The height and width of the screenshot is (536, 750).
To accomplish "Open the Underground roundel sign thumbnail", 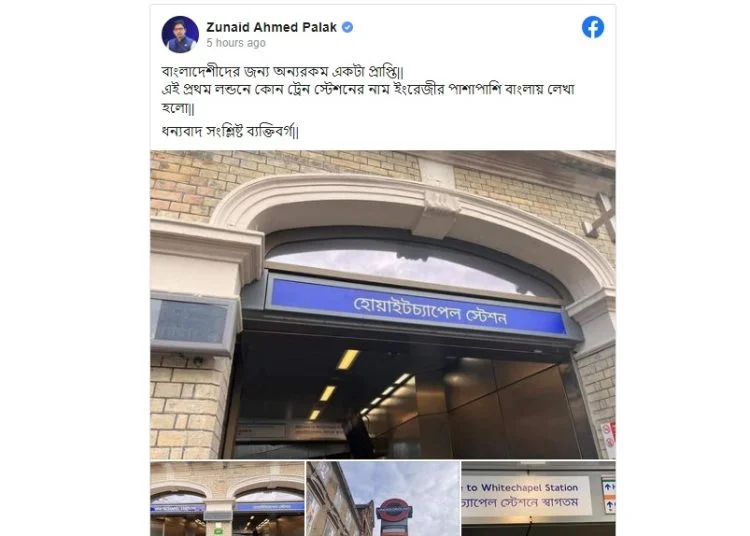I will pos(383,499).
